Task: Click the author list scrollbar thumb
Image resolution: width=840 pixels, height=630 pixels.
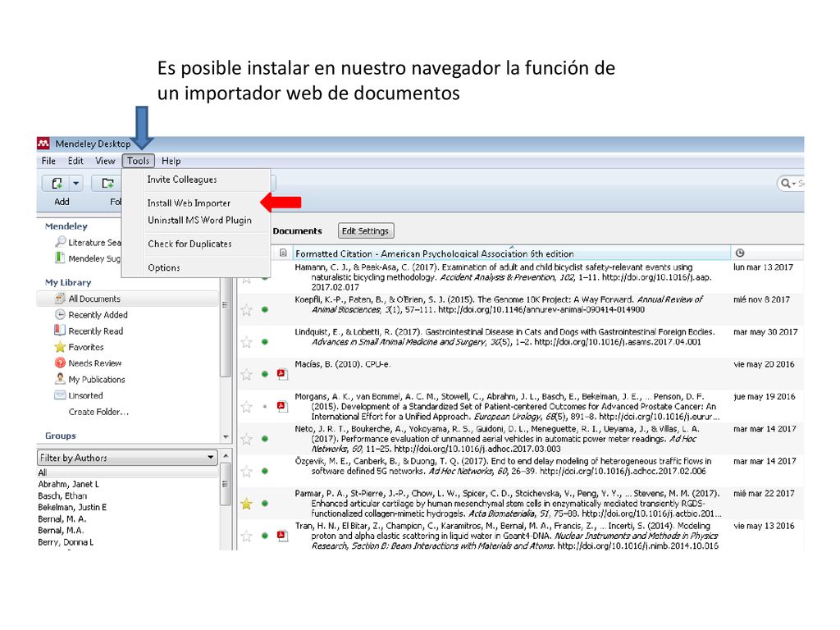Action: pos(226,484)
